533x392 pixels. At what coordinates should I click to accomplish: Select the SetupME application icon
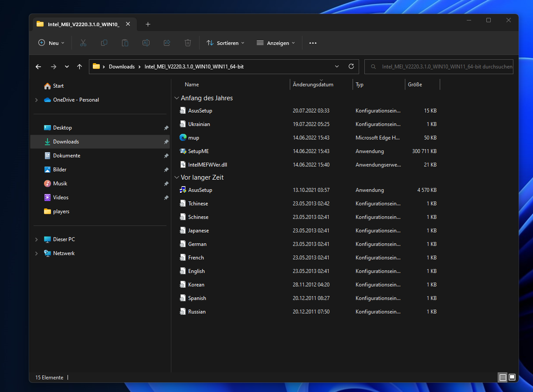[x=183, y=151]
